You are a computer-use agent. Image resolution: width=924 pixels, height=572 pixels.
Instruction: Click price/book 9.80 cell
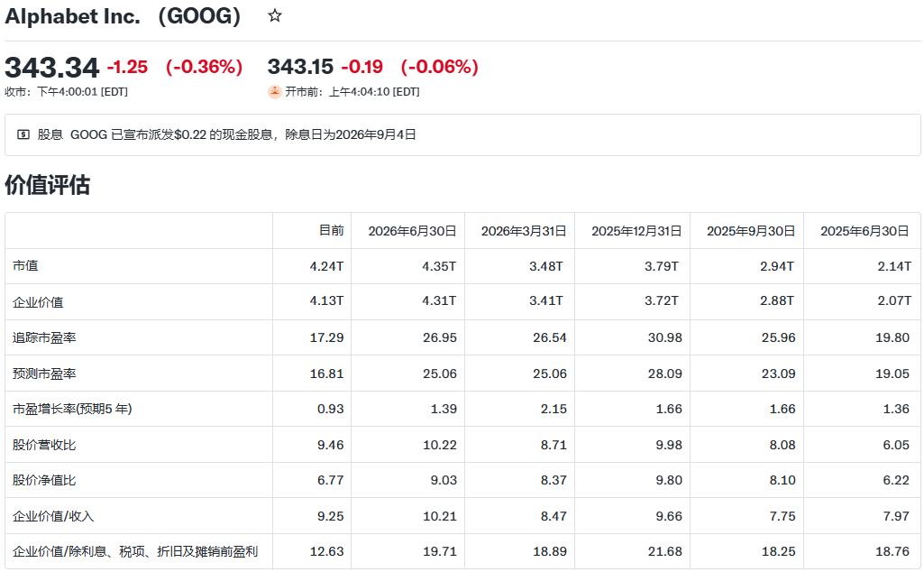pyautogui.click(x=669, y=481)
